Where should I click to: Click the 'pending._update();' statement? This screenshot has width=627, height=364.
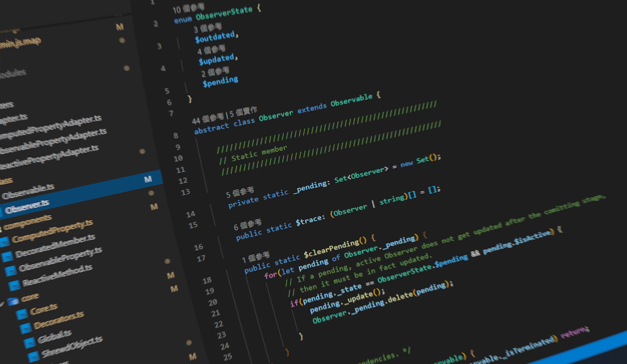347,300
